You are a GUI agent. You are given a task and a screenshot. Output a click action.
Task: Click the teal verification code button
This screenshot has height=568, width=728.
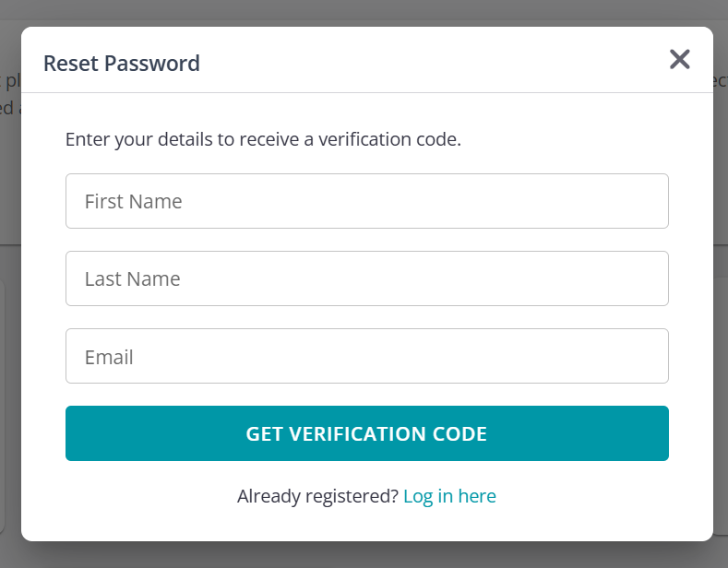366,433
